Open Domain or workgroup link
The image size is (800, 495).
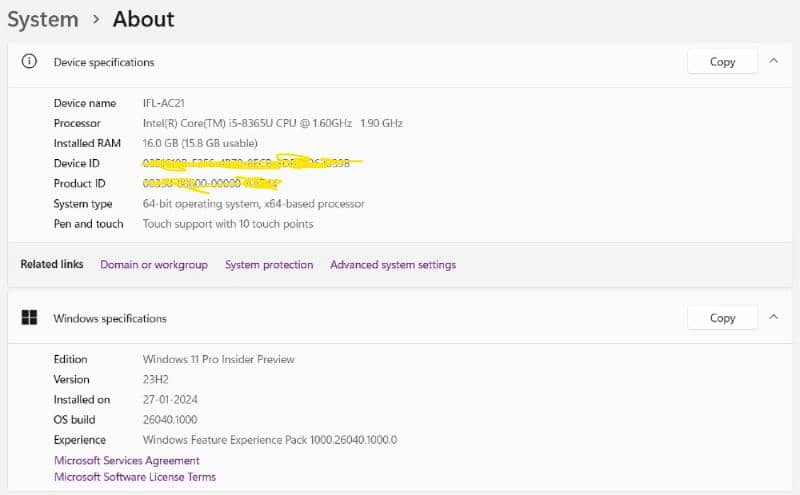[x=154, y=264]
